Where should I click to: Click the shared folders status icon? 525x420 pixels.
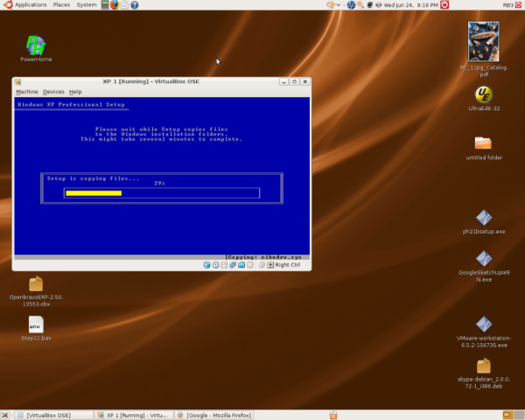pos(241,265)
